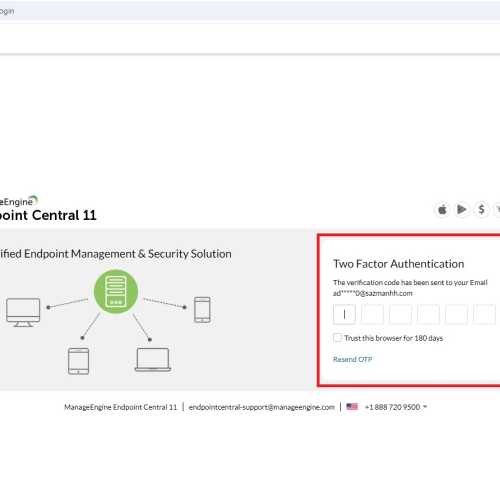This screenshot has width=500, height=500.
Task: Click the Endpoint Central 11 product title
Action: click(48, 215)
